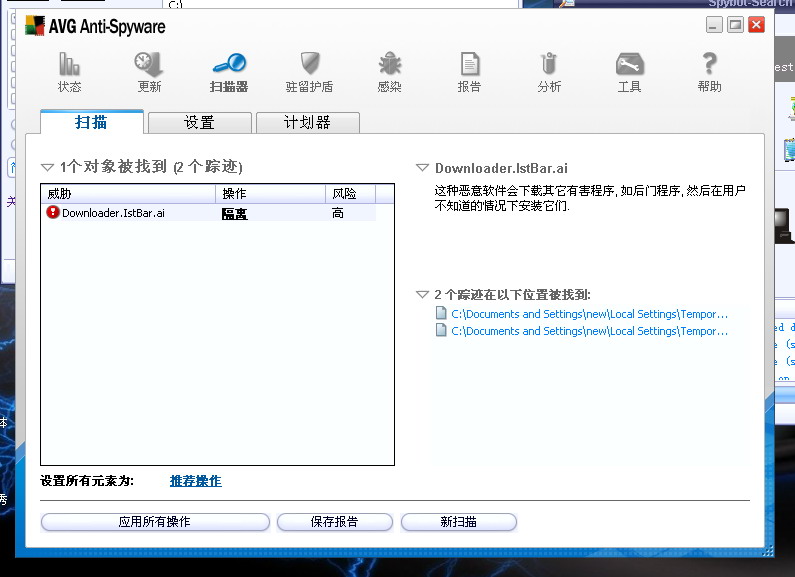Open the 隔离 action dropdown for Downloader.IstBar.ai

coord(234,214)
